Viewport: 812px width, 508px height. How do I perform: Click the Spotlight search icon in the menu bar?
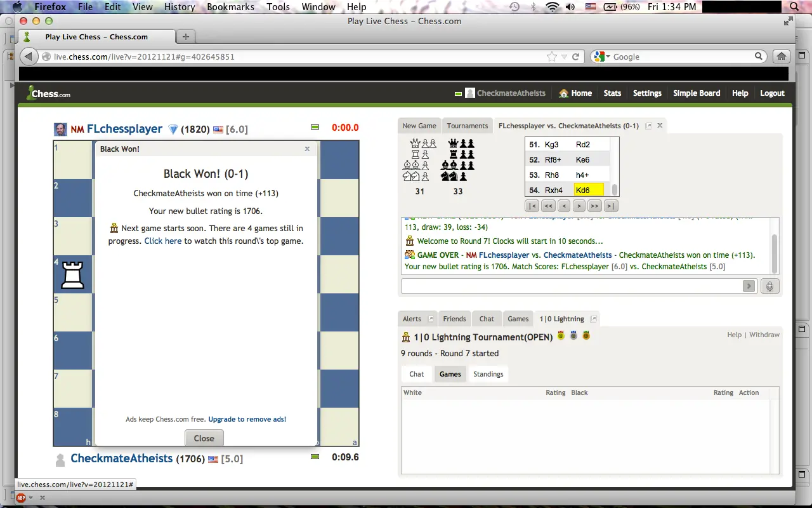[x=794, y=7]
